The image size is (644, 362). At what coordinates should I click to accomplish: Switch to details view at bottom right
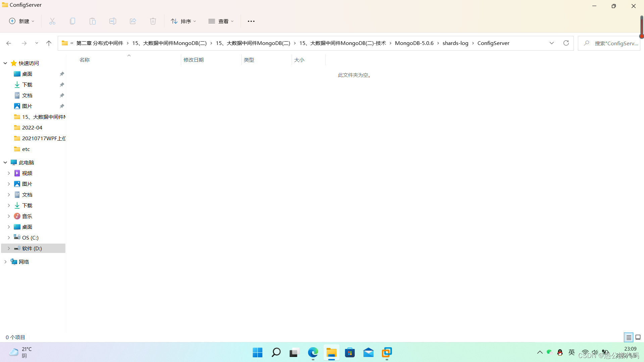pyautogui.click(x=629, y=337)
